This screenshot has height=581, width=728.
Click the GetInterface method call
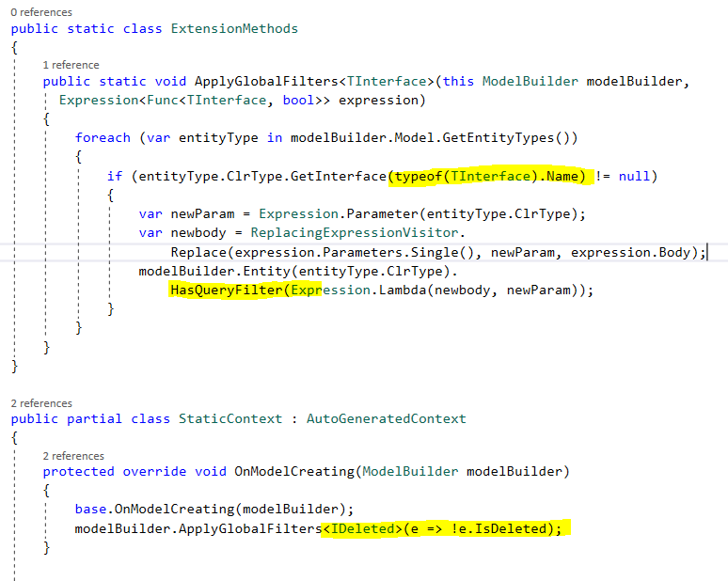pos(339,177)
